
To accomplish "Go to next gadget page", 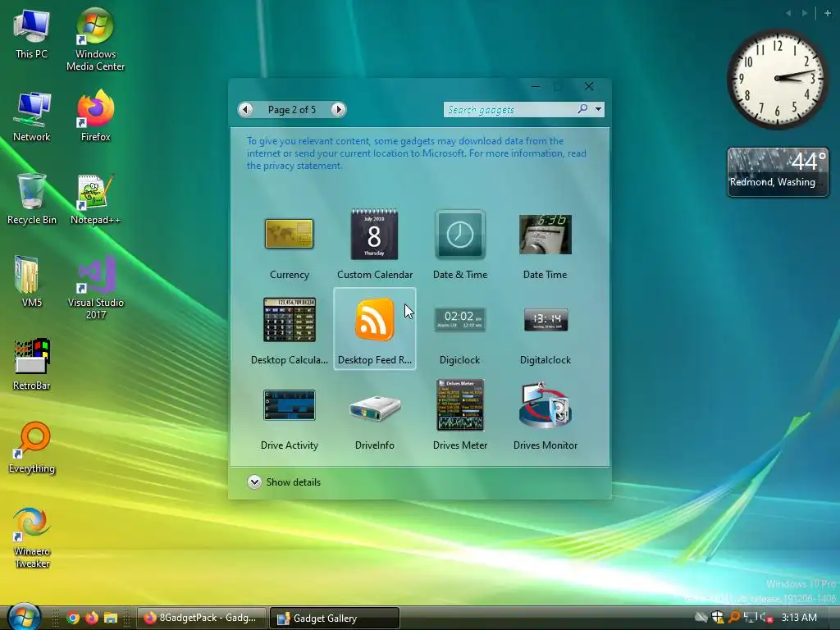I will pyautogui.click(x=338, y=109).
